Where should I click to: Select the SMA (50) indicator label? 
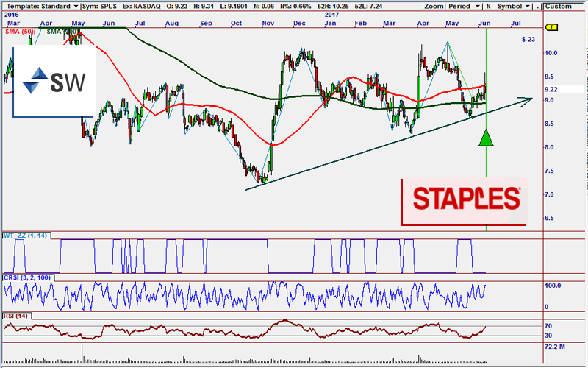(19, 32)
